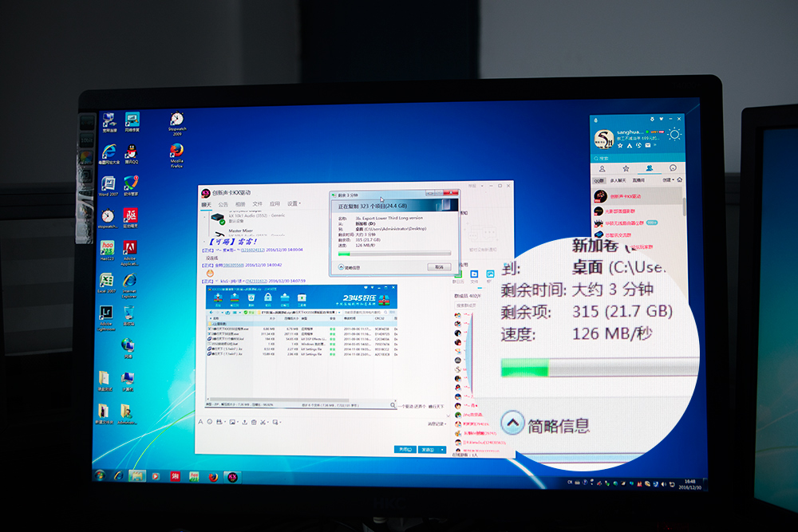
Task: Click the 正在复制 323 个项目 header text
Action: [x=373, y=206]
